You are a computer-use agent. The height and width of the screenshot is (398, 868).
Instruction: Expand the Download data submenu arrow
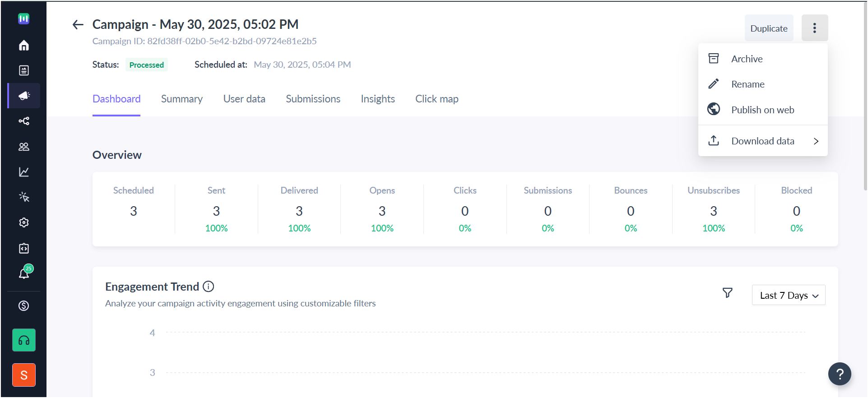click(x=816, y=141)
